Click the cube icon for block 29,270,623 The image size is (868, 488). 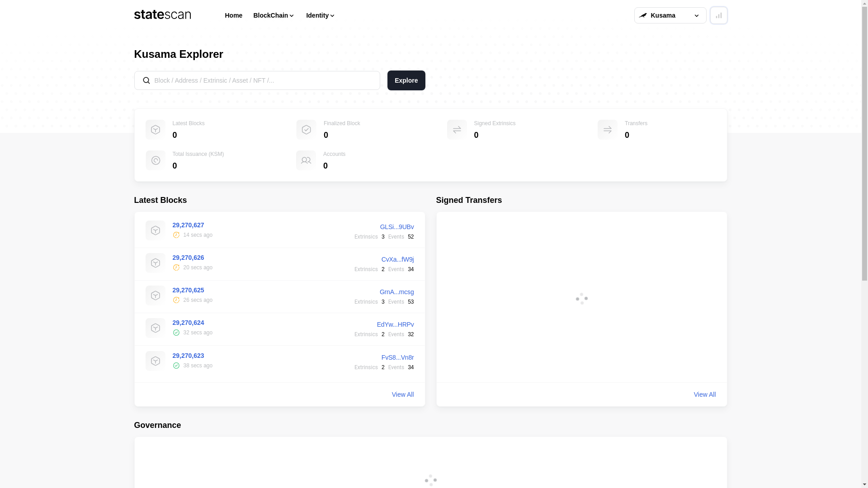[155, 361]
